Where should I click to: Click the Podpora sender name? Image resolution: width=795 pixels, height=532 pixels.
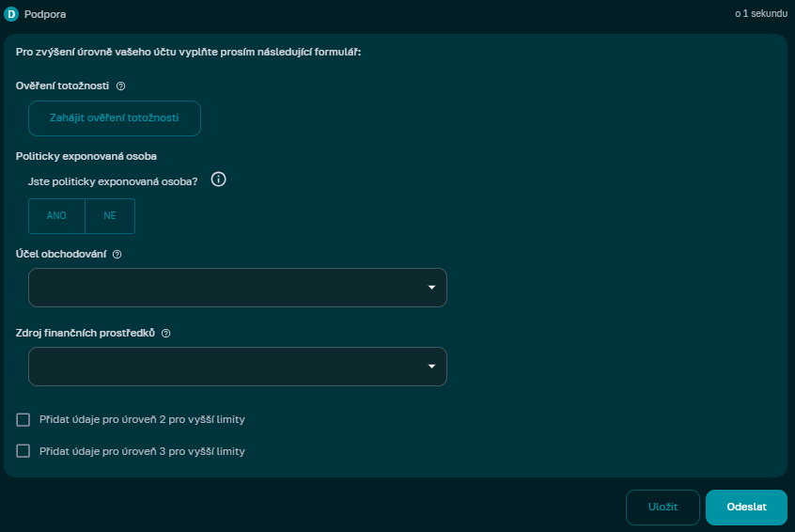point(45,15)
